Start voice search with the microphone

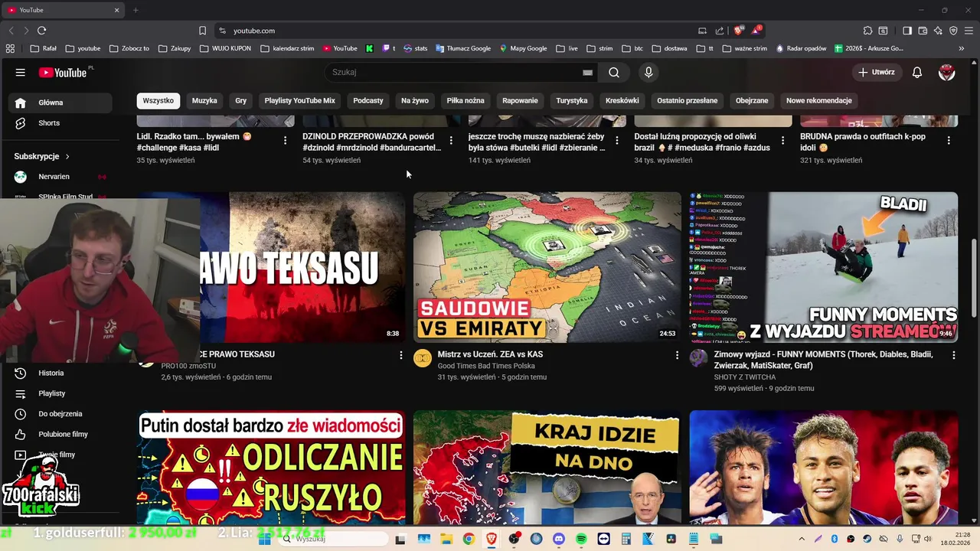pyautogui.click(x=648, y=72)
